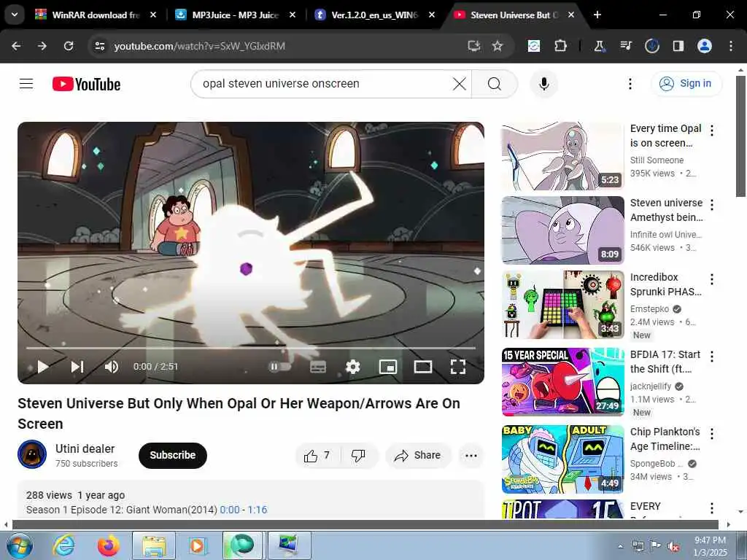This screenshot has width=747, height=560.
Task: Open Chrome Labs flask icon
Action: coord(599,46)
